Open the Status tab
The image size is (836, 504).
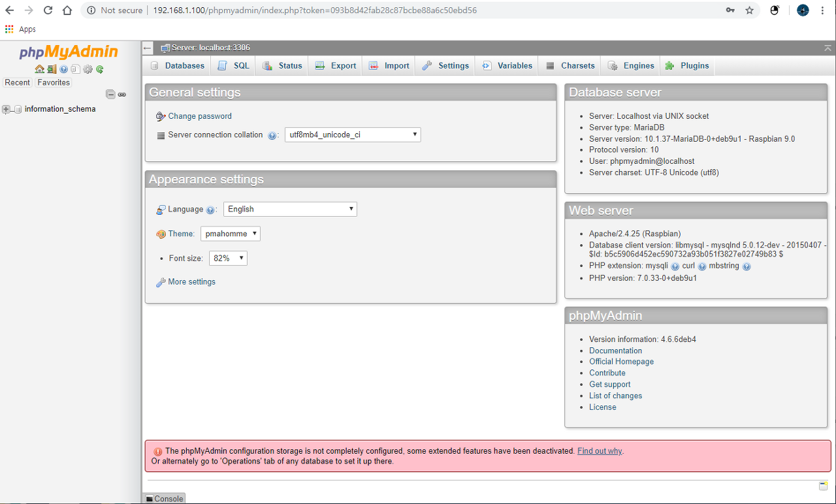[x=282, y=66]
